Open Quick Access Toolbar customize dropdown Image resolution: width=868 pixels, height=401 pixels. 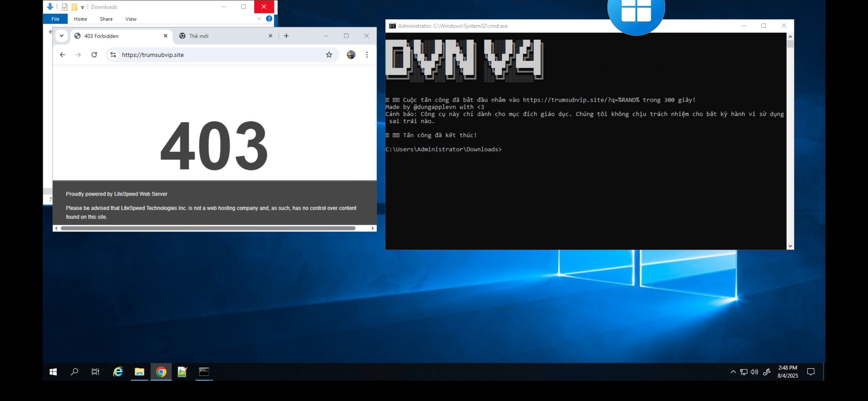pos(83,7)
